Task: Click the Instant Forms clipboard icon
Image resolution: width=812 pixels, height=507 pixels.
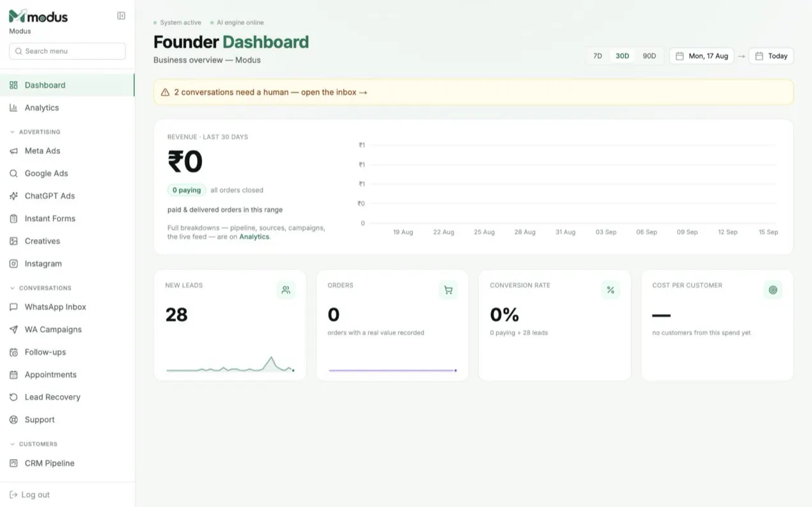Action: coord(13,219)
